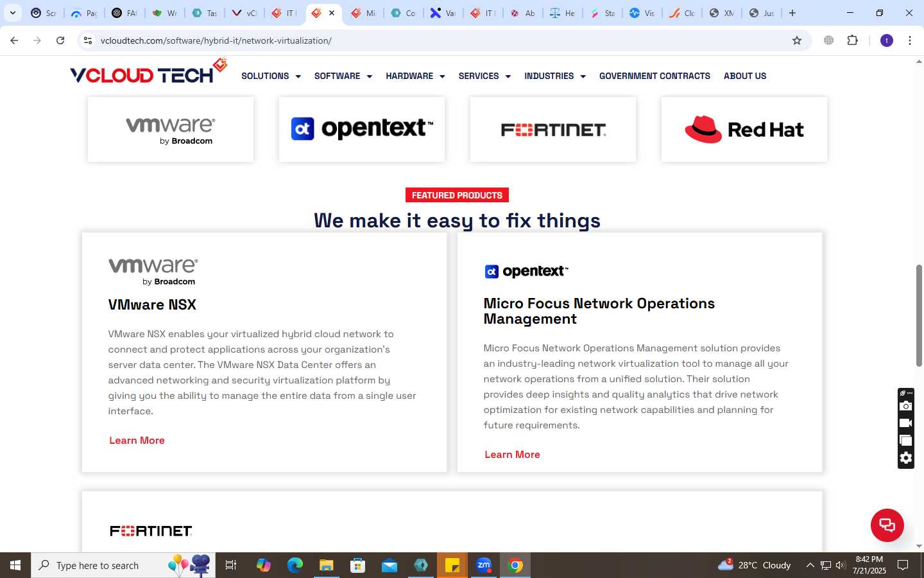This screenshot has width=924, height=578.
Task: Expand the SOFTWARE menu
Action: 343,76
